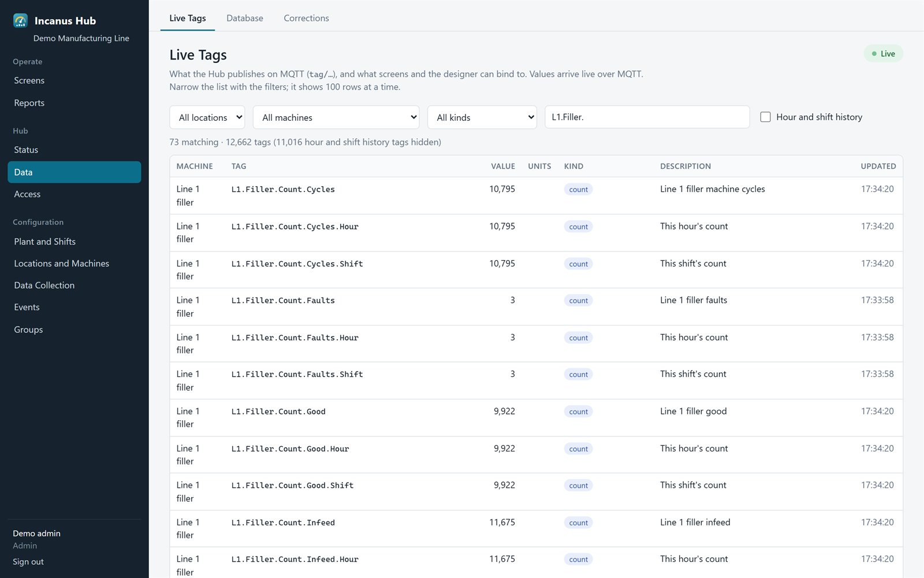Screen dimensions: 924x578
Task: Open Access page in sidebar
Action: [74, 194]
